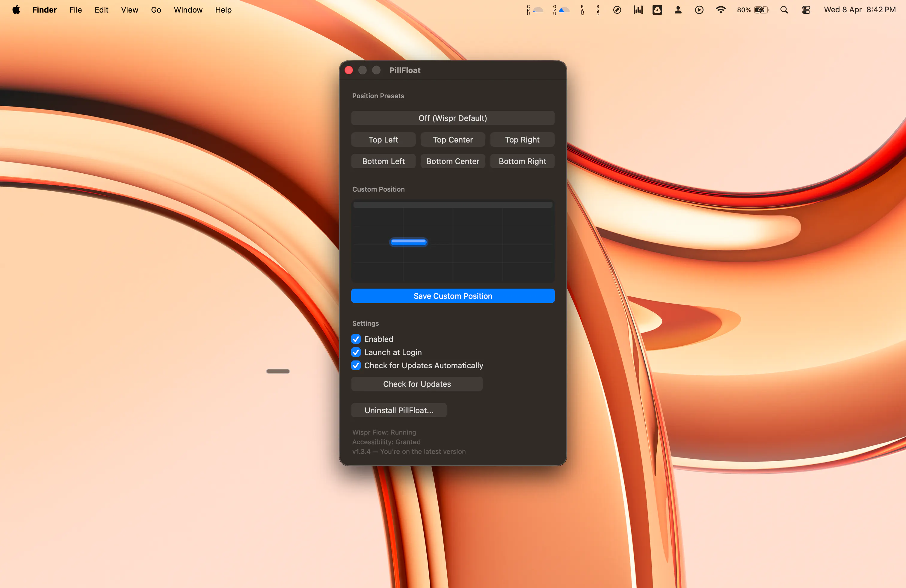Choose the Top Center preset
906x588 pixels.
(453, 140)
